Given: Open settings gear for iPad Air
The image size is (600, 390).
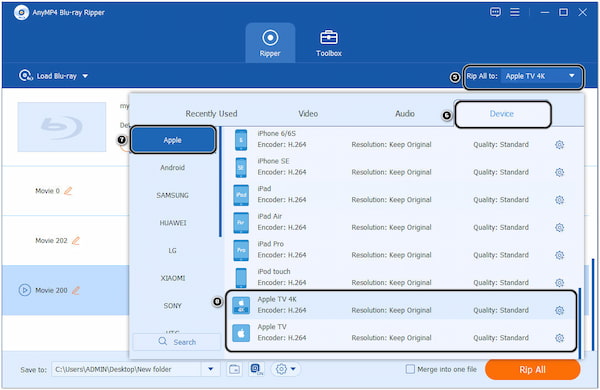Looking at the screenshot, I should coord(559,227).
